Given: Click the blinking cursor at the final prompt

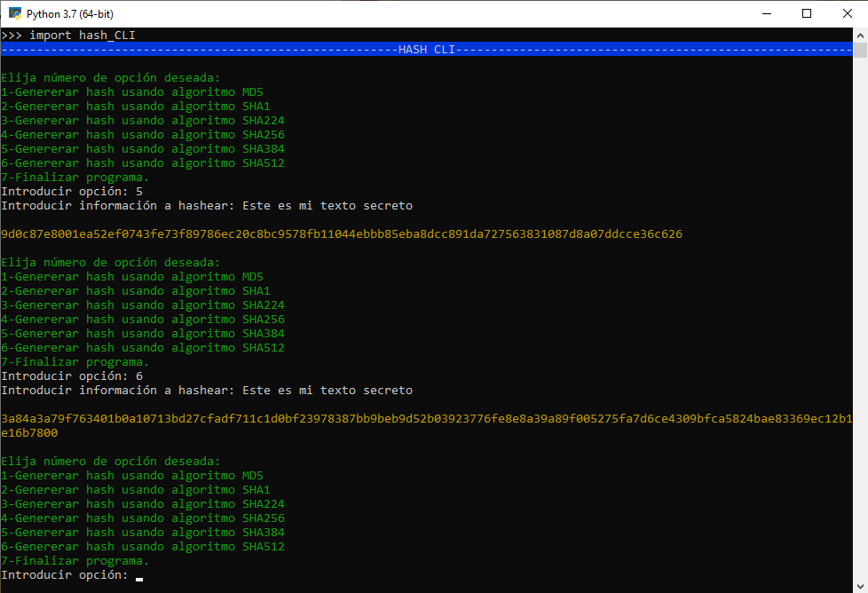Looking at the screenshot, I should tap(139, 577).
